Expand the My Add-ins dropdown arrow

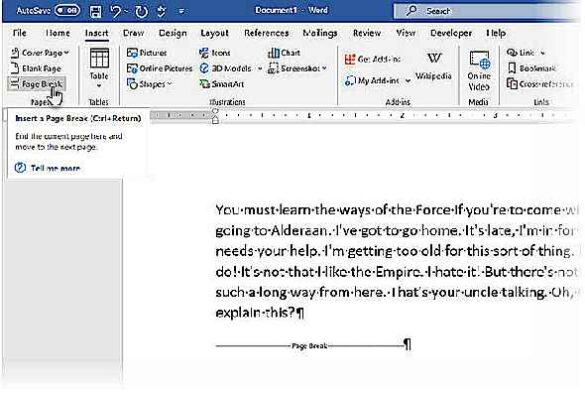pos(408,81)
